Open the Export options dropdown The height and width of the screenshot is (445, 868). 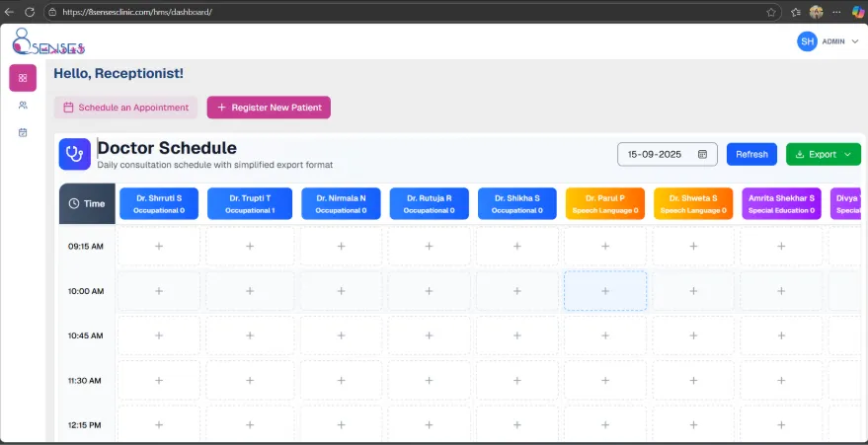click(824, 154)
